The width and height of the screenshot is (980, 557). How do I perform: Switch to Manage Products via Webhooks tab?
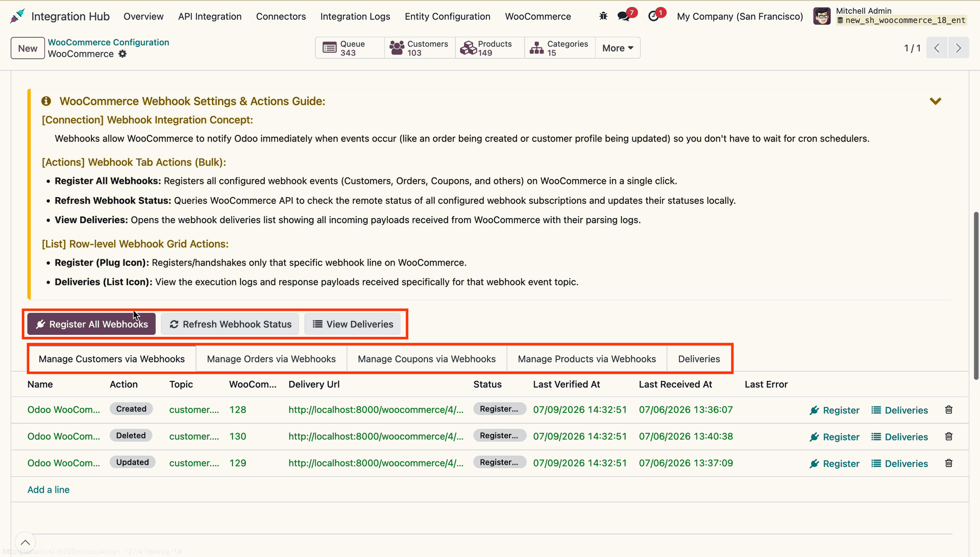click(x=586, y=359)
